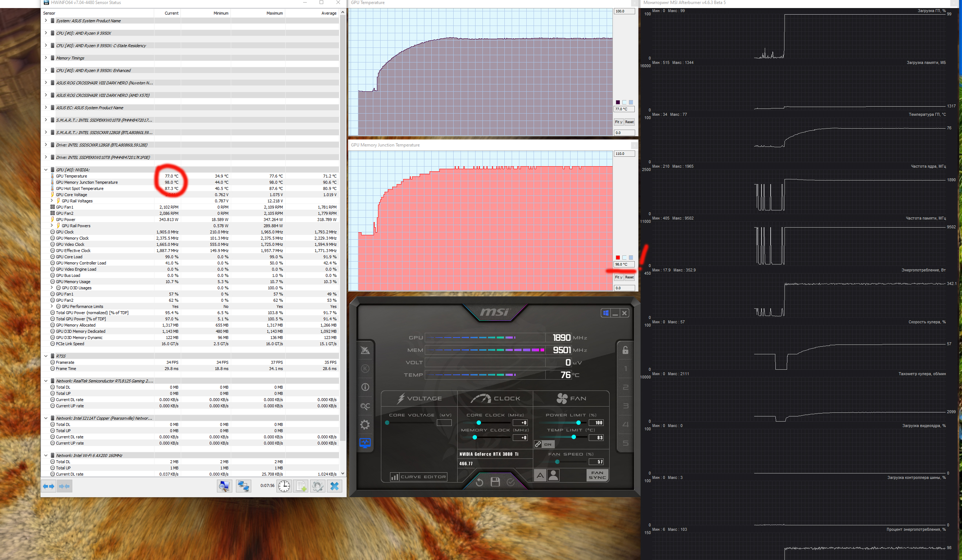Start HWiNFO logging with sheet-plus icon

[x=301, y=486]
